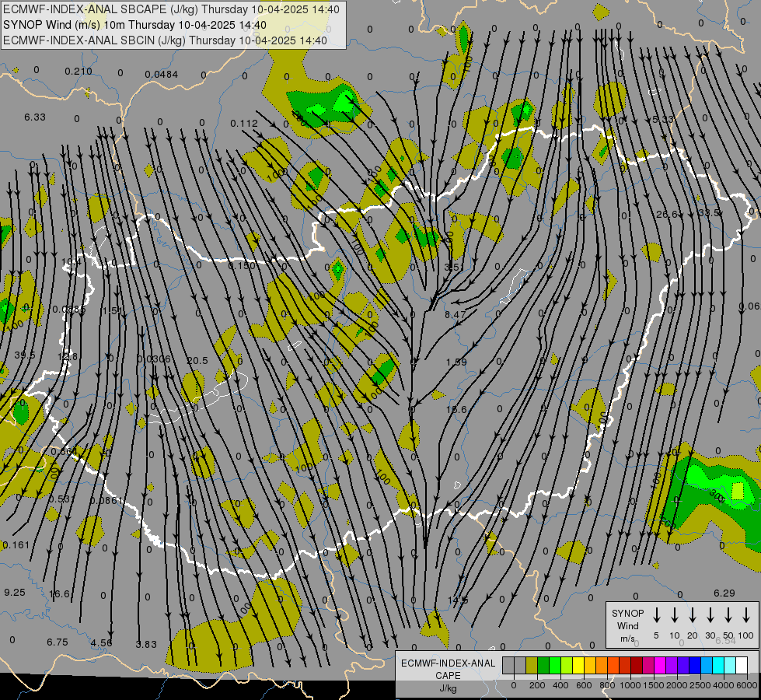The image size is (761, 700).
Task: Click the 0.531 value on the map
Action: [x=61, y=499]
